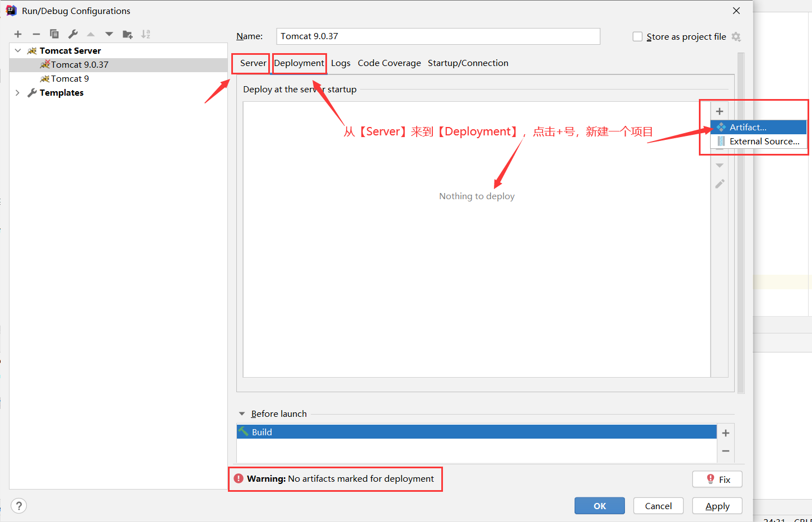
Task: Select Tomcat Server group item
Action: click(x=118, y=51)
